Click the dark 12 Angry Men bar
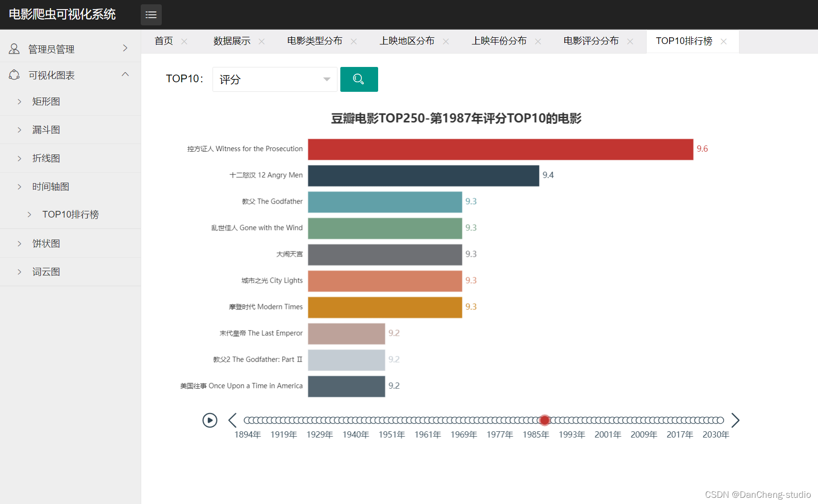818x504 pixels. (x=424, y=175)
